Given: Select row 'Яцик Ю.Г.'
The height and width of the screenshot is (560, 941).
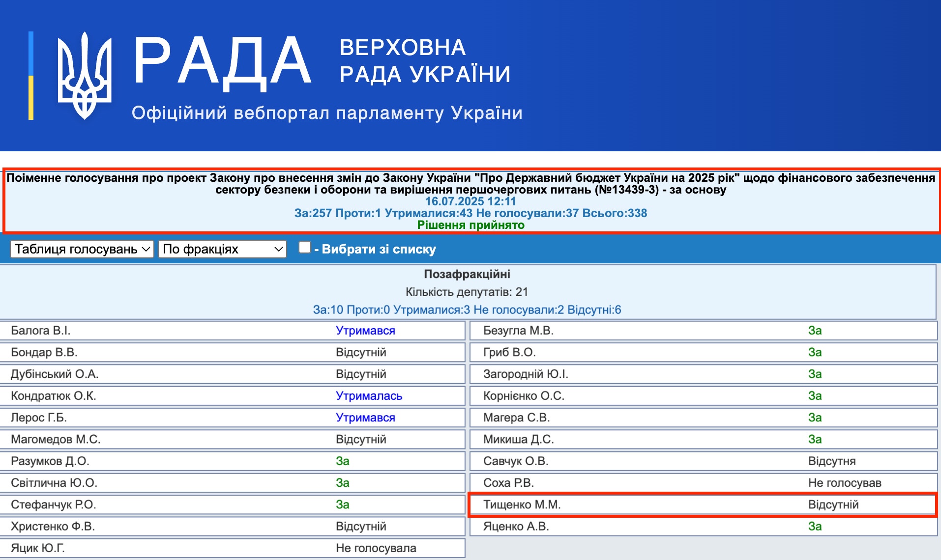Looking at the screenshot, I should click(x=232, y=548).
